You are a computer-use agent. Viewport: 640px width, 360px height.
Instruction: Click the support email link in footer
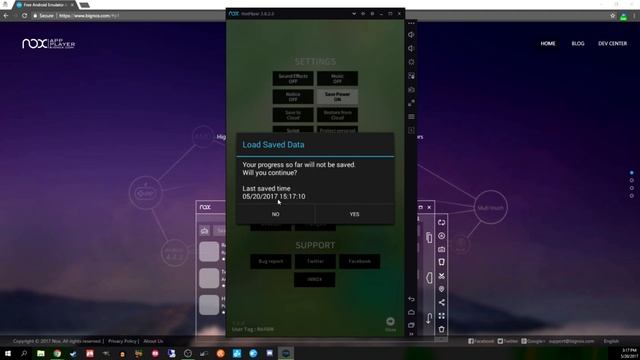(571, 341)
